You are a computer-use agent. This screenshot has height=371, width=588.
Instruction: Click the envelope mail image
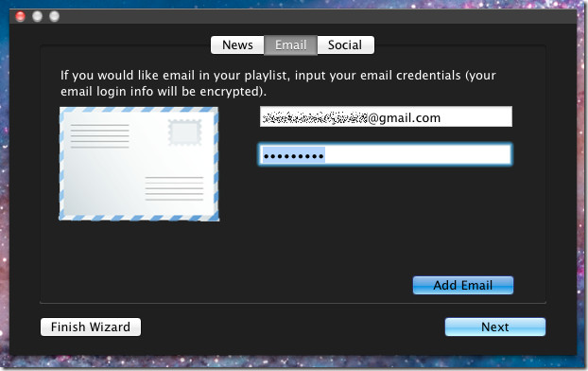[x=139, y=164]
